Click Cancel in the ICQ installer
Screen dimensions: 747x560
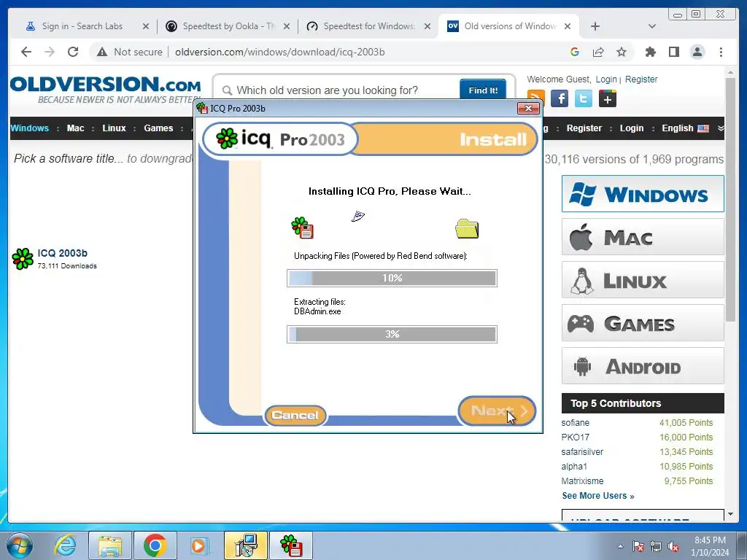coord(295,415)
